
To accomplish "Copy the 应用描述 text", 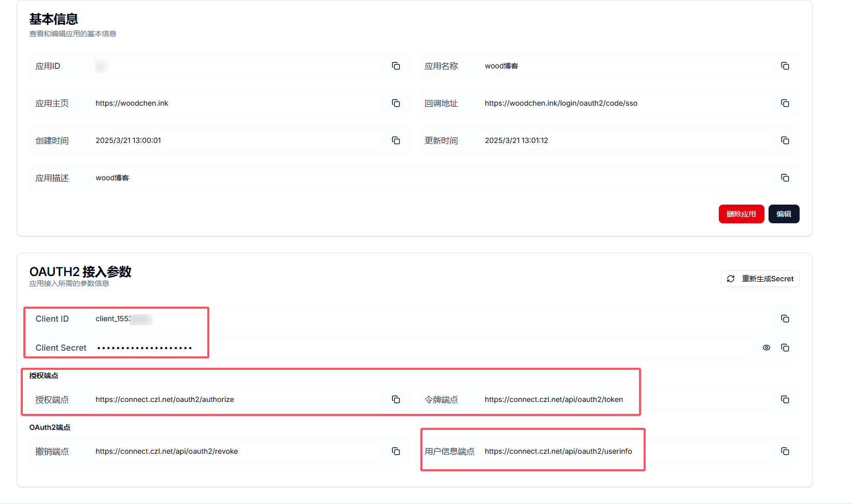I will coord(785,178).
